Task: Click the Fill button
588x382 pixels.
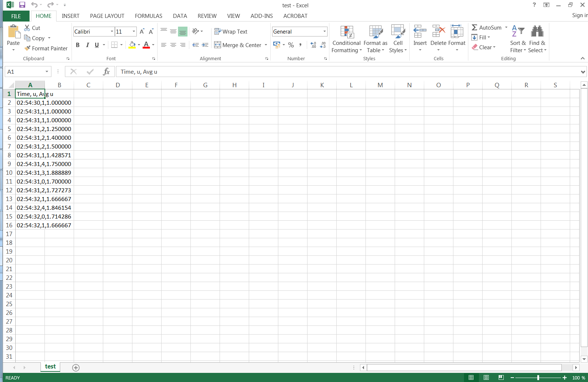Action: (481, 37)
